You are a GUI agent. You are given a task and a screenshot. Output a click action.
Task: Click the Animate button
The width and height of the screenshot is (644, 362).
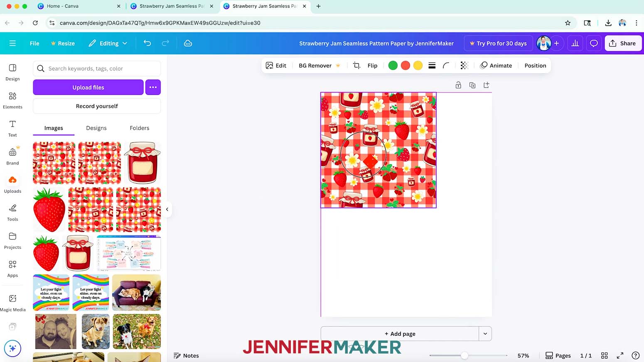point(496,66)
